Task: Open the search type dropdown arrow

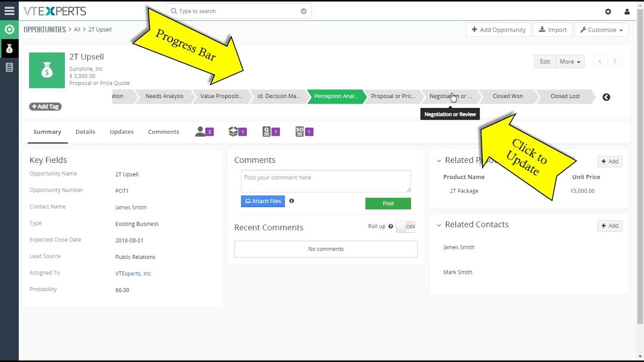Action: 303,11
